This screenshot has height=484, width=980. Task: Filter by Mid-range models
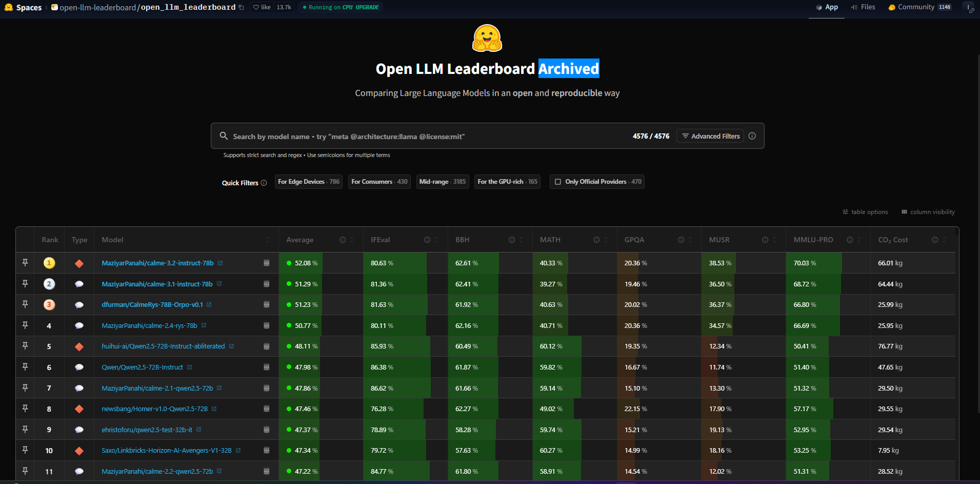click(443, 182)
